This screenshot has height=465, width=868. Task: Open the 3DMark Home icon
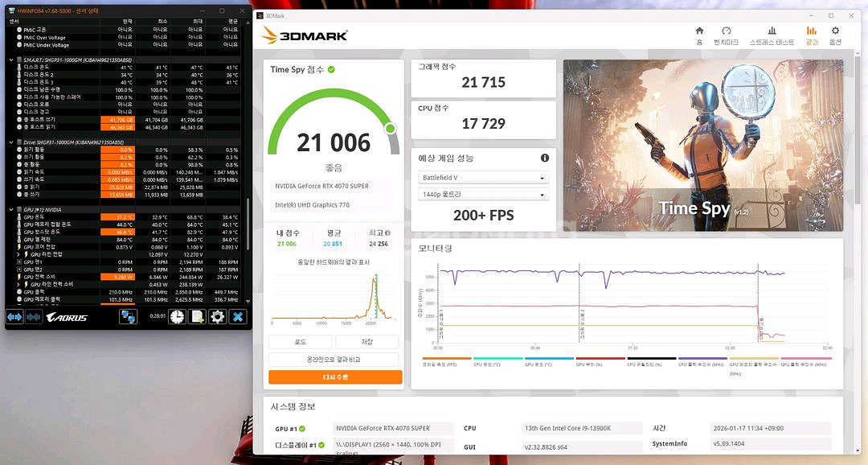pyautogui.click(x=699, y=35)
